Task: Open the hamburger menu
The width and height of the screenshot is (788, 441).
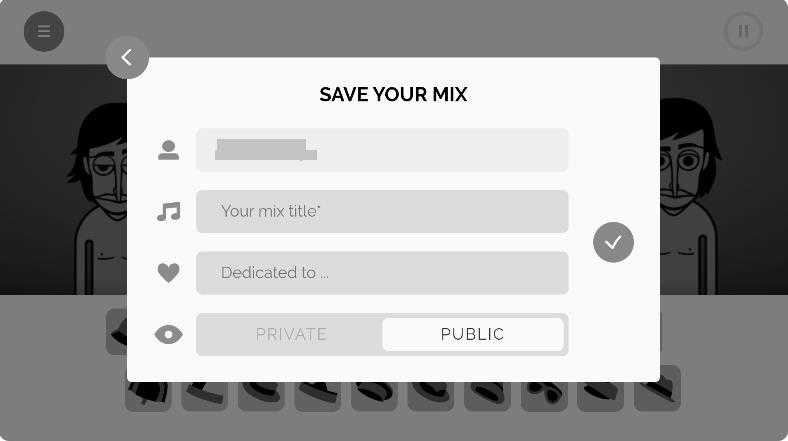Action: [44, 31]
